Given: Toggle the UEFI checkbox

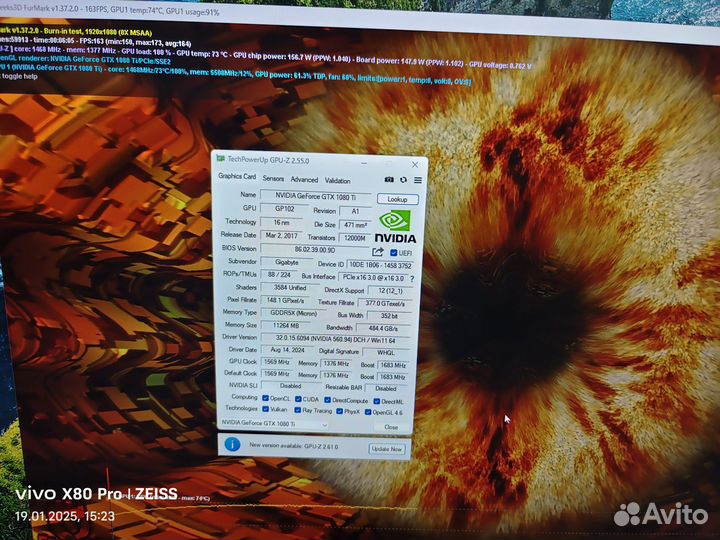Looking at the screenshot, I should [x=394, y=253].
